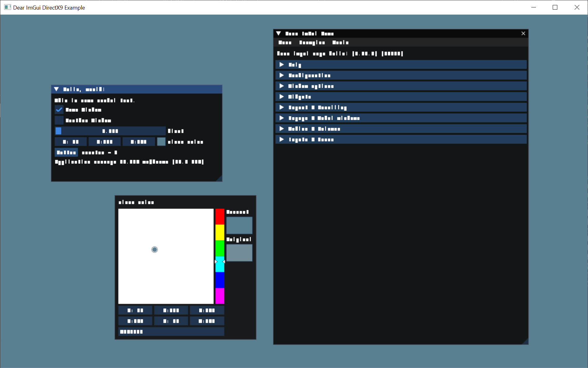Screen dimensions: 588x368
Task: Click the resize grip of Dear ImGui Demo window
Action: [525, 341]
